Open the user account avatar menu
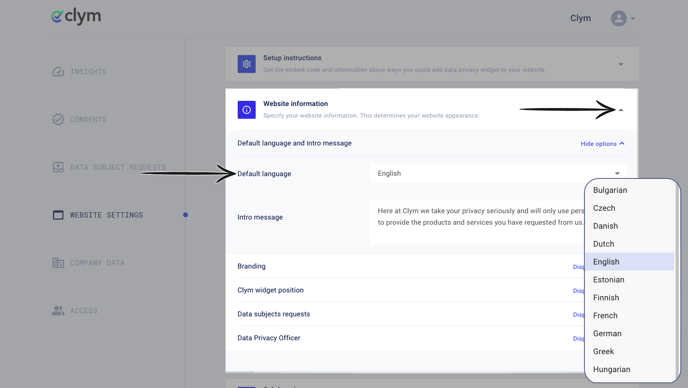The height and width of the screenshot is (388, 688). tap(619, 18)
